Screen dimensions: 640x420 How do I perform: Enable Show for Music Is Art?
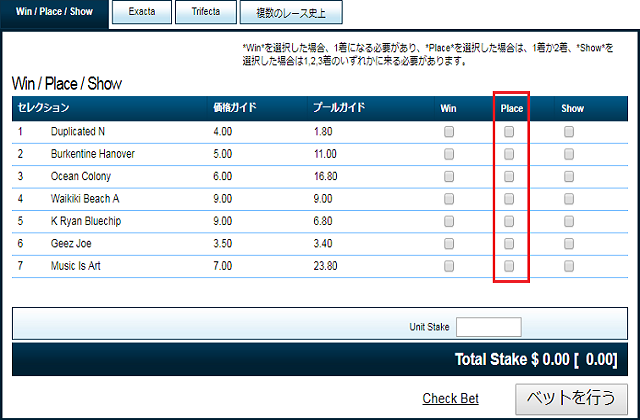(x=569, y=267)
